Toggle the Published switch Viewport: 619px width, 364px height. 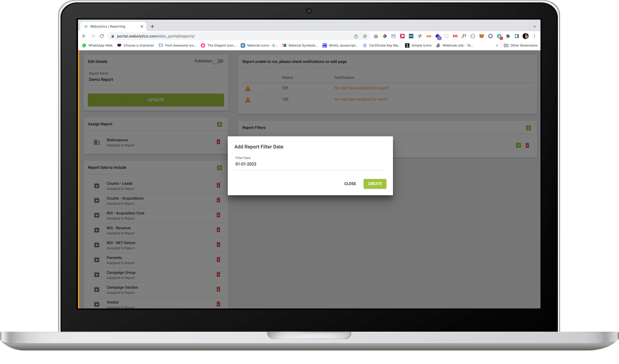click(x=218, y=61)
